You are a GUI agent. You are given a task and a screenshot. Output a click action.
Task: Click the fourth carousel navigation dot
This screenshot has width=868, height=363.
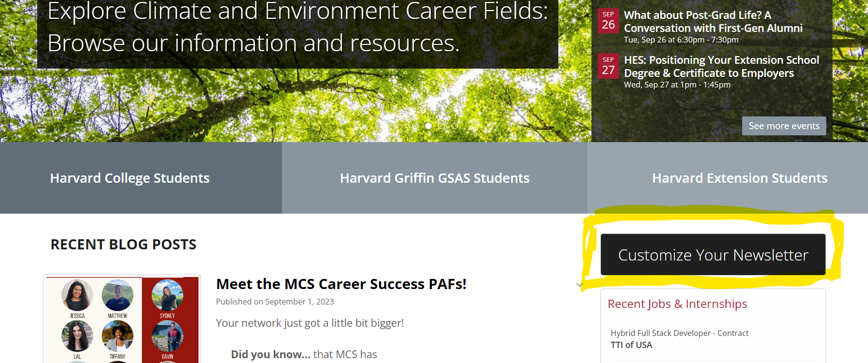click(x=455, y=126)
